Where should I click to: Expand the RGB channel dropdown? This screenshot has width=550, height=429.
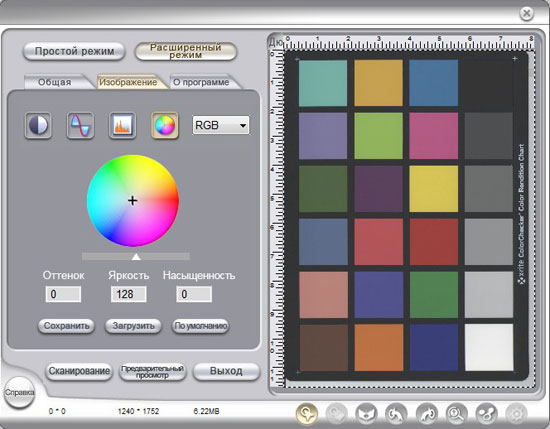(x=221, y=125)
